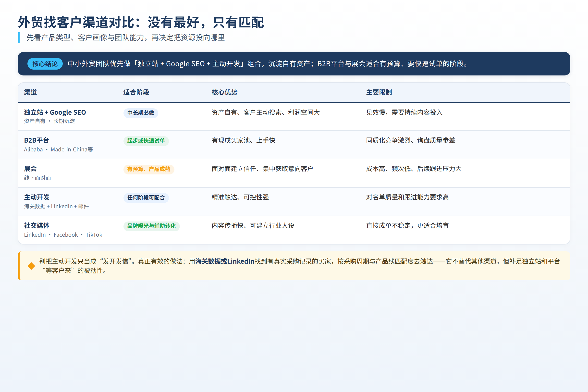Select the 适合阶段 column header
Image resolution: width=588 pixels, height=392 pixels.
(136, 92)
